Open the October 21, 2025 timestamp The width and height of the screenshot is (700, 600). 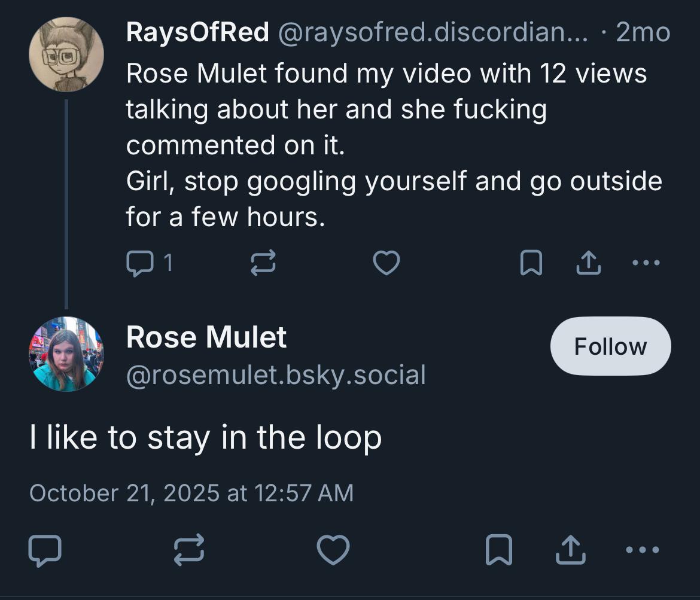tap(191, 493)
